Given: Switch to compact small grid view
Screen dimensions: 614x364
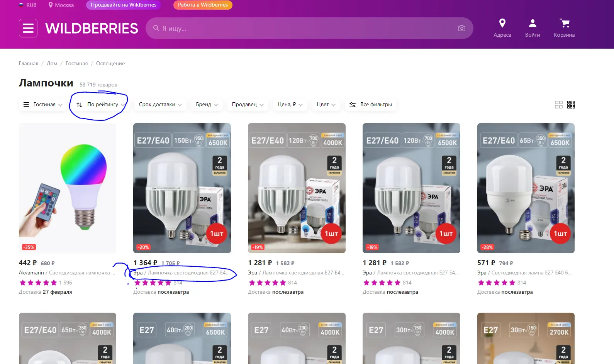Looking at the screenshot, I should pyautogui.click(x=571, y=105).
